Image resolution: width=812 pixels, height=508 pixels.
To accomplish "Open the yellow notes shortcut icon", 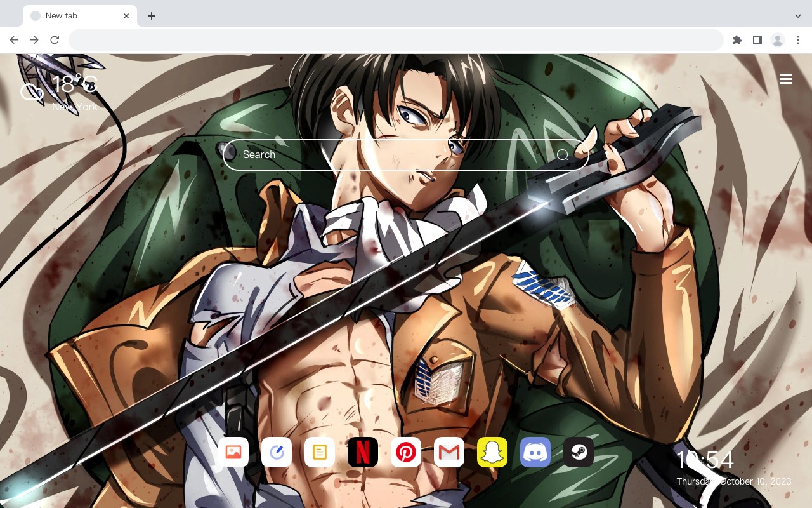I will (320, 452).
